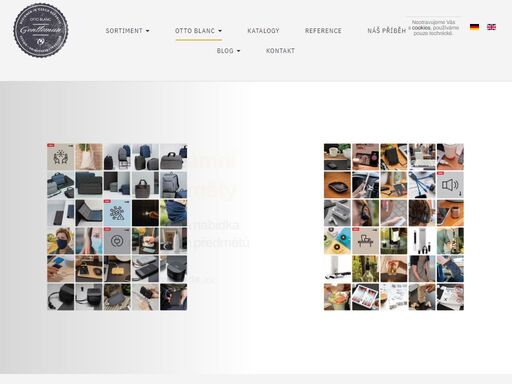This screenshot has width=512, height=384.
Task: Go to the REFERENCE page
Action: [323, 31]
